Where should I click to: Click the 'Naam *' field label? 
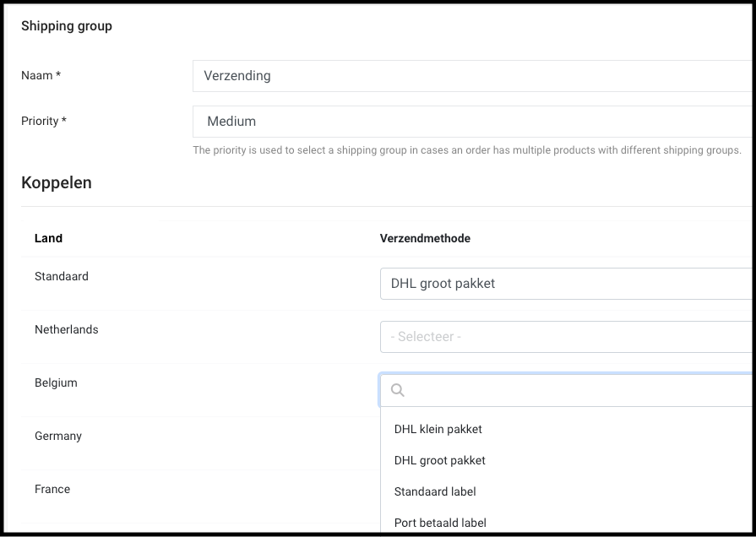click(x=41, y=76)
